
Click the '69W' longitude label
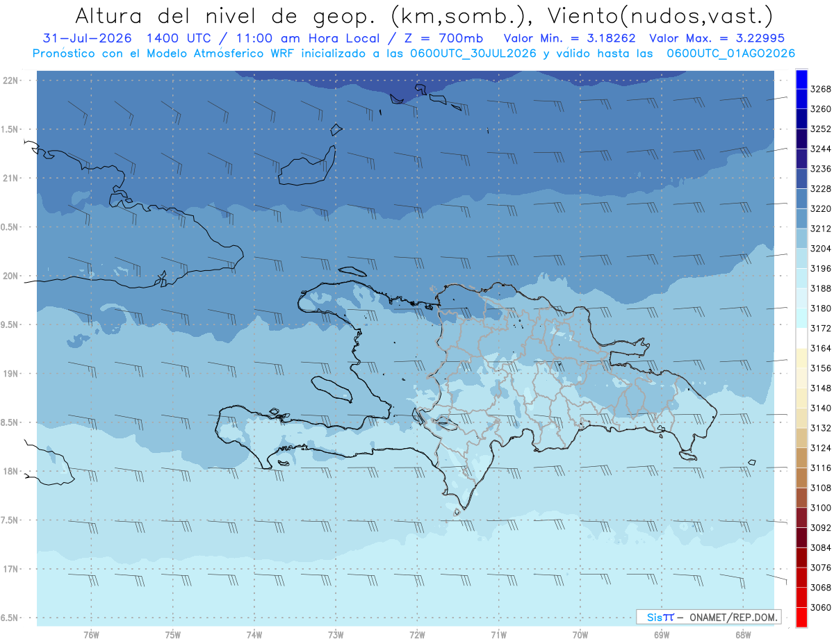click(x=662, y=635)
